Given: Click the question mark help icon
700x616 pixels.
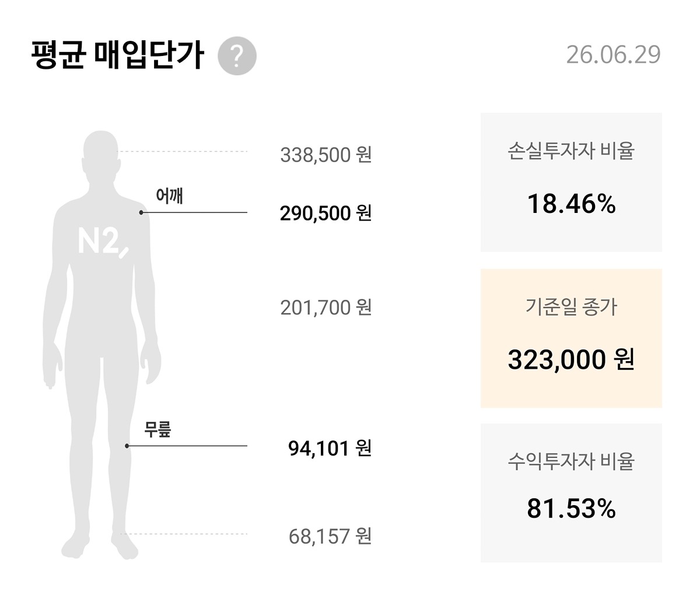Looking at the screenshot, I should (237, 56).
